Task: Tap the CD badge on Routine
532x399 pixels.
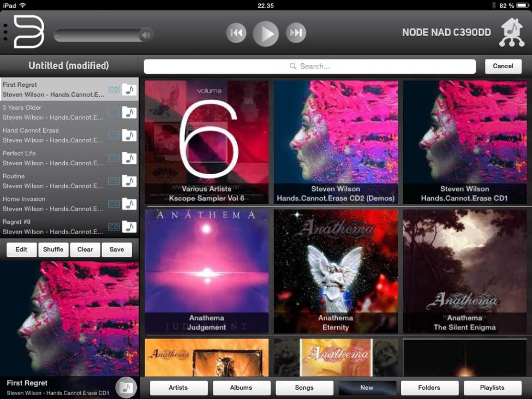Action: [x=114, y=181]
